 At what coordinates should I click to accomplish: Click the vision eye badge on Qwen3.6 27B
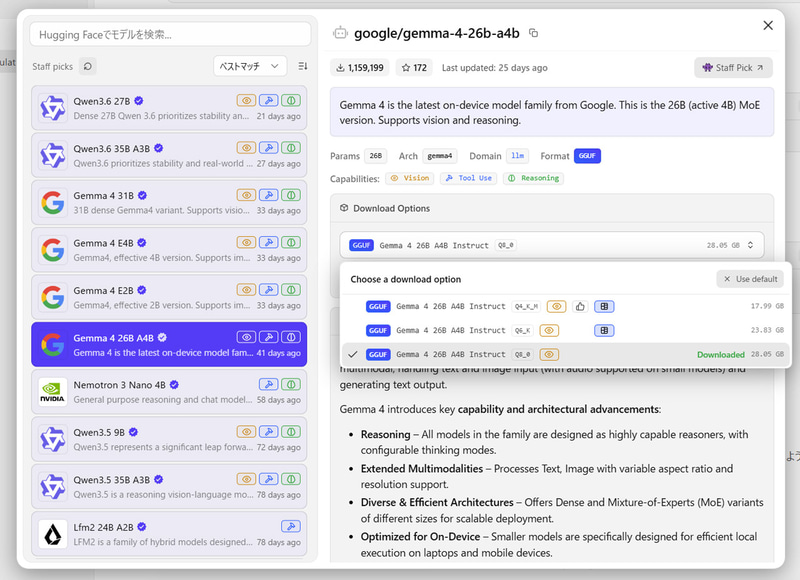coord(246,100)
